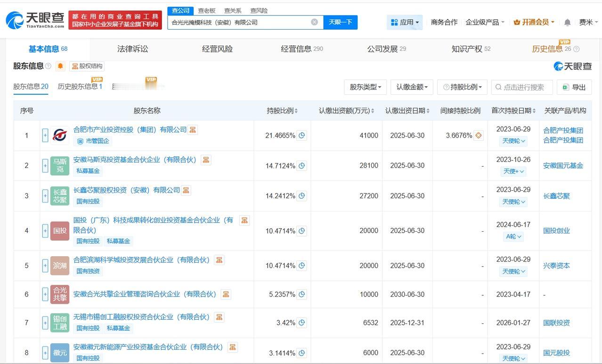
Task: Click the 天眼一下 search button
Action: coord(341,22)
